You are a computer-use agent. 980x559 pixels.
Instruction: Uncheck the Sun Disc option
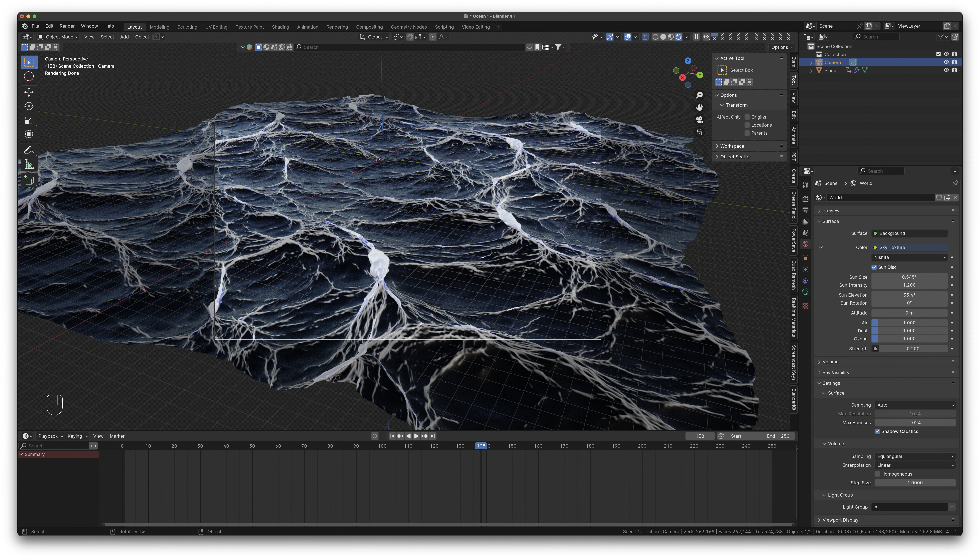click(x=874, y=267)
